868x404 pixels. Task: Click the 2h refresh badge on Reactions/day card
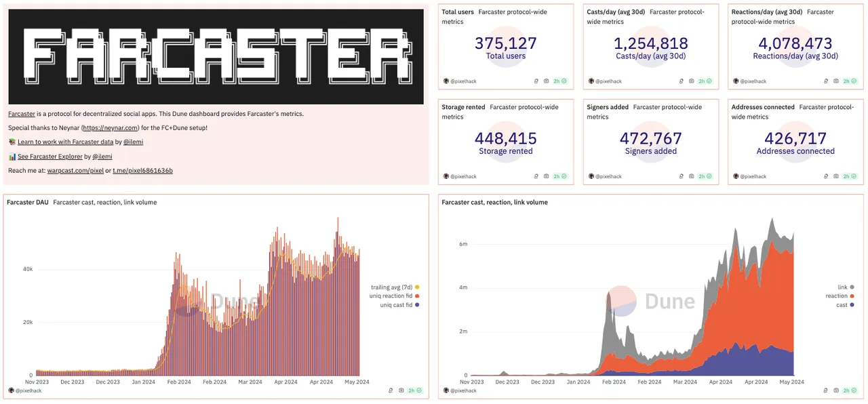point(850,81)
